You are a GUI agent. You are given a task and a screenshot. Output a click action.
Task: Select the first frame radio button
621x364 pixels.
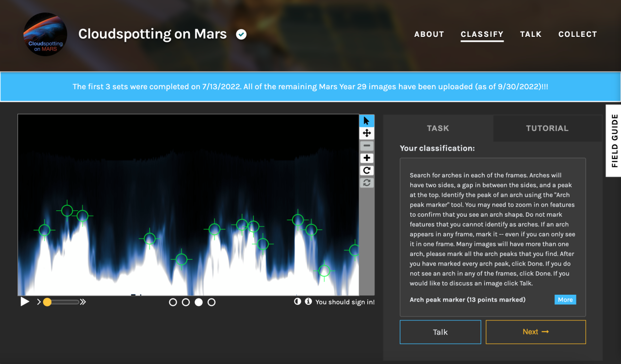point(173,302)
